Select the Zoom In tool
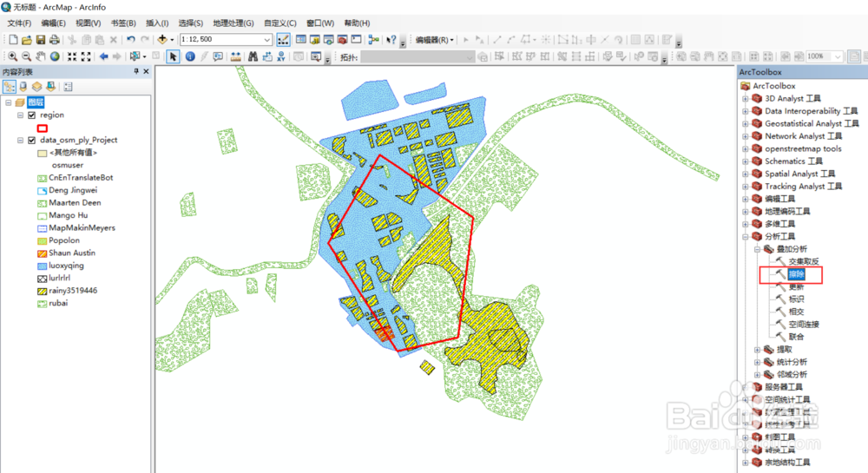This screenshot has width=868, height=473. [12, 56]
